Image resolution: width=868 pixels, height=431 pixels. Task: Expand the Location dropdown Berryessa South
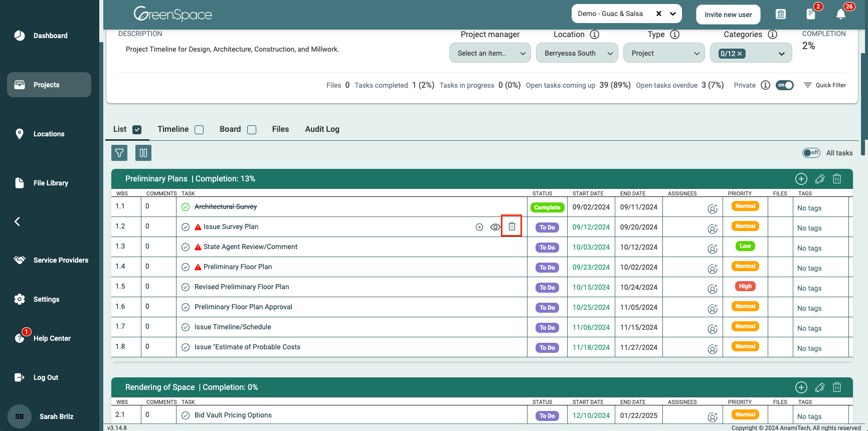click(577, 53)
